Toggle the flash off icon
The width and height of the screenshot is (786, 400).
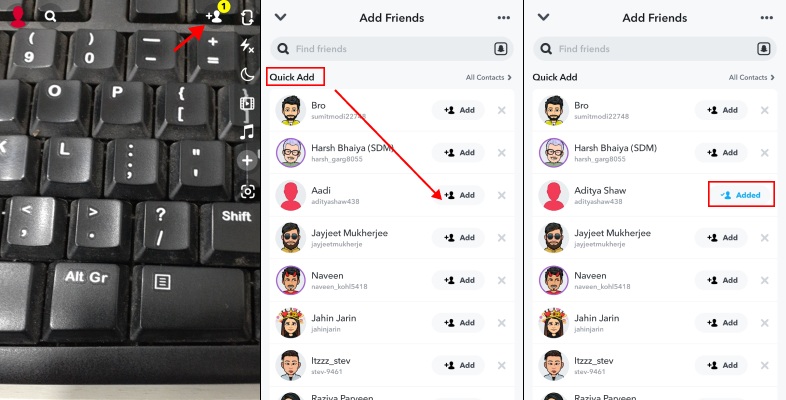247,46
